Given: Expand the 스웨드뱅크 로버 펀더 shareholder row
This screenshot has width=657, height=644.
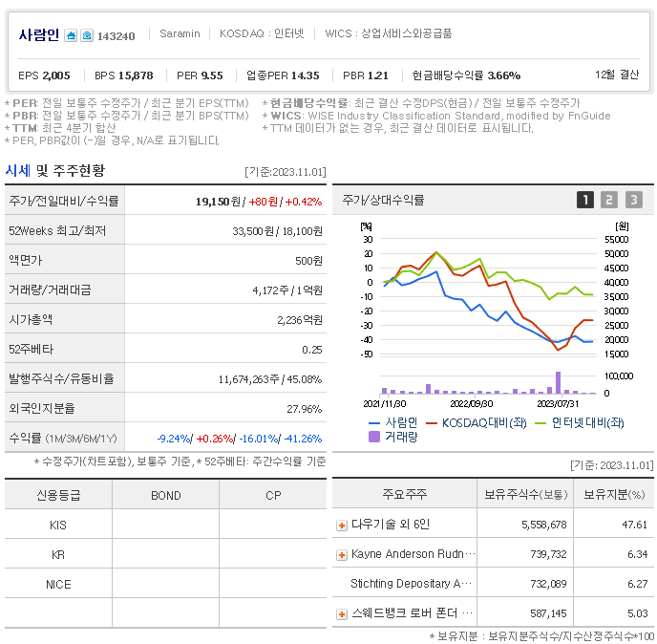Looking at the screenshot, I should pyautogui.click(x=342, y=614).
